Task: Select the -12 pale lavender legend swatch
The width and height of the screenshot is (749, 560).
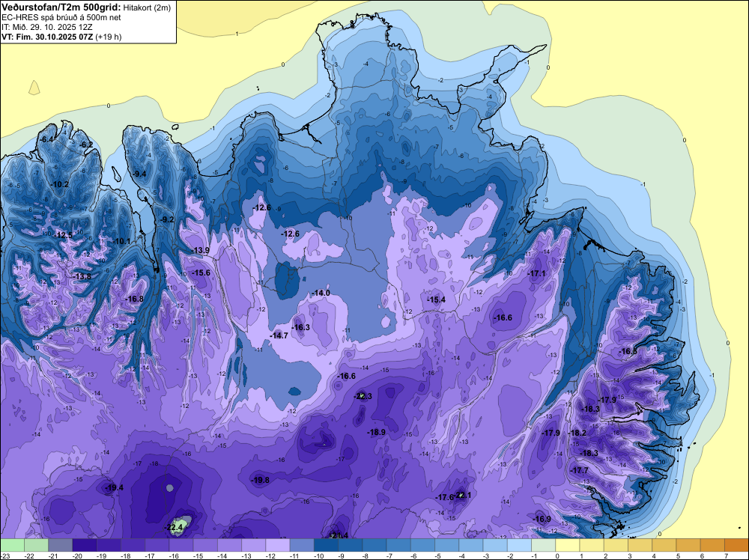Action: tap(278, 545)
